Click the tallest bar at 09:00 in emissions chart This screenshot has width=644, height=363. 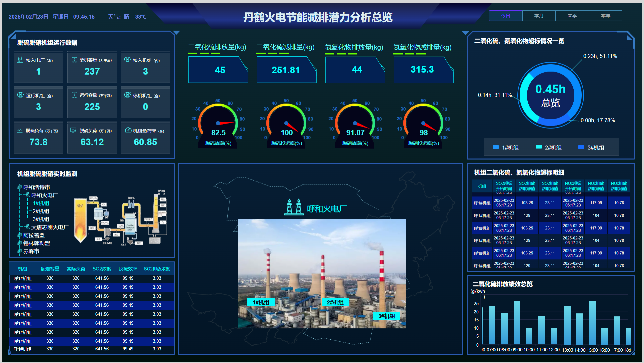pos(517,322)
